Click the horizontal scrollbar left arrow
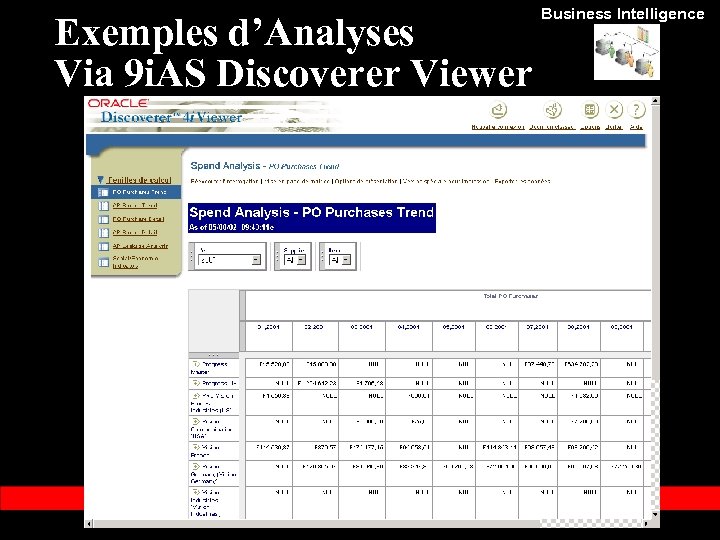The image size is (720, 540). [89, 523]
